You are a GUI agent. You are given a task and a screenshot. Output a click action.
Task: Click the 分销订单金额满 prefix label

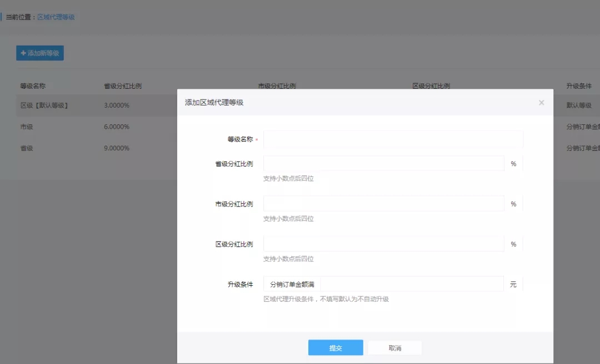292,284
